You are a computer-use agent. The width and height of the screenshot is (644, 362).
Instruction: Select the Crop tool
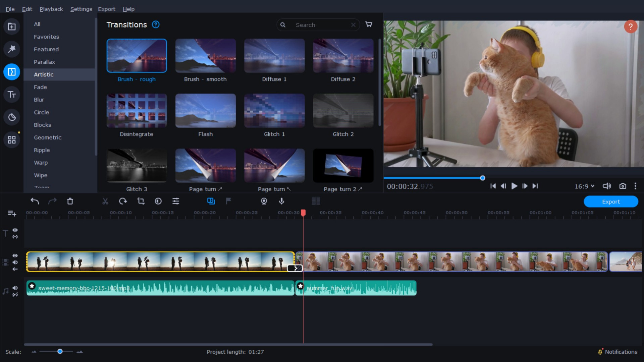click(x=141, y=201)
